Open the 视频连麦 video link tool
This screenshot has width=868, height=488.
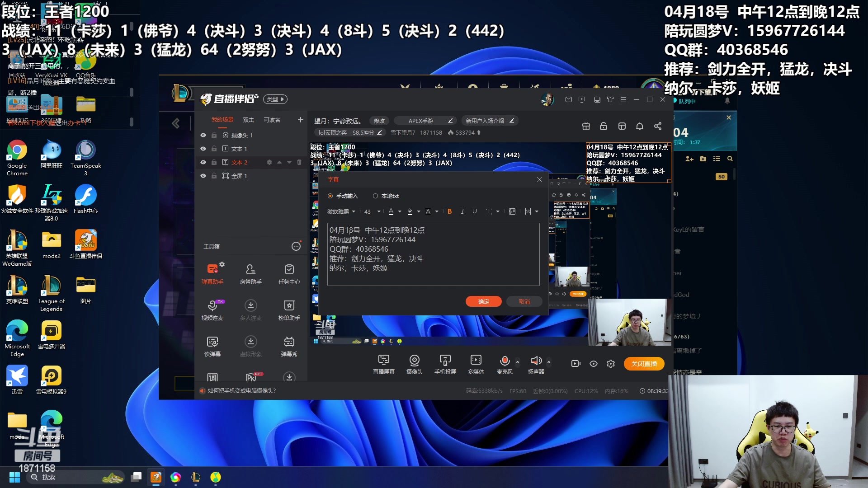212,310
